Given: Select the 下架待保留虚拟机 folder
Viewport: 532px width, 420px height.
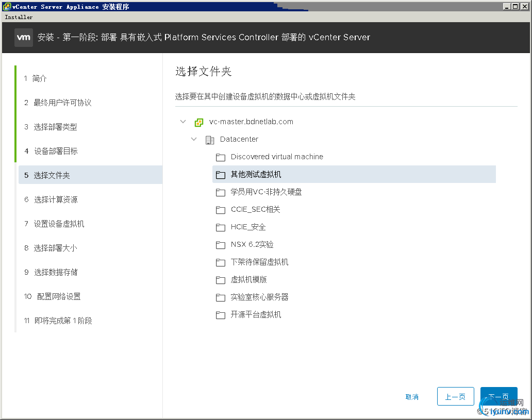Looking at the screenshot, I should 259,262.
